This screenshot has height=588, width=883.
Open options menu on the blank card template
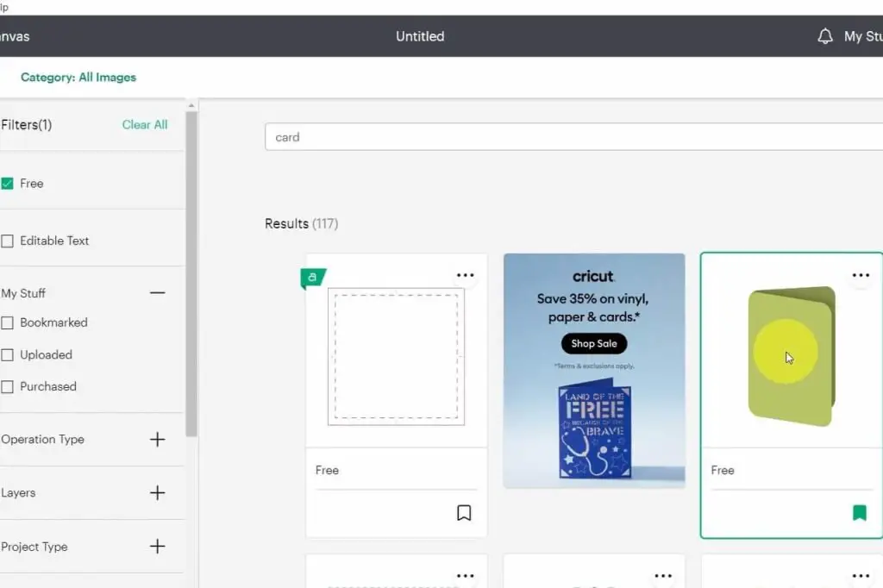(465, 275)
